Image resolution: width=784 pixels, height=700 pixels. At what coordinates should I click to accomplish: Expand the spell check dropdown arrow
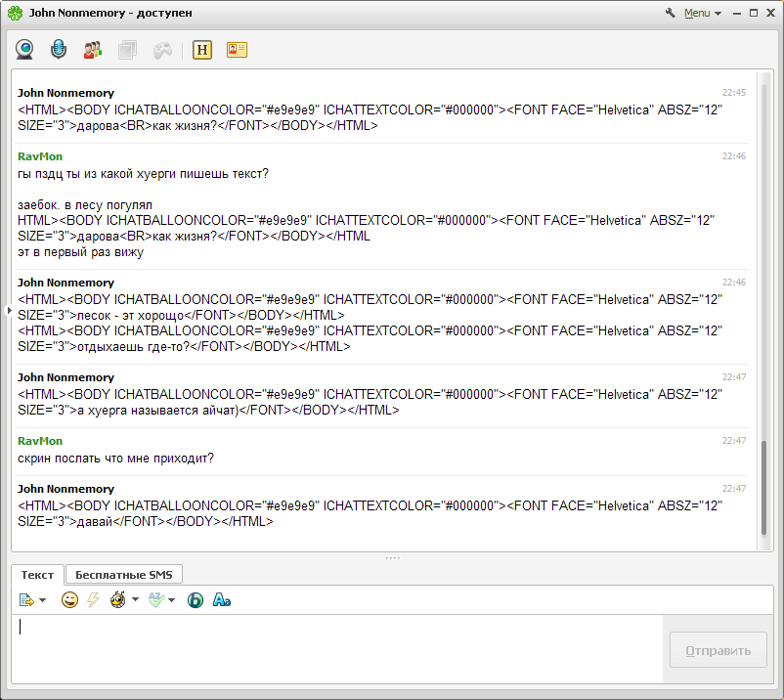pos(171,600)
